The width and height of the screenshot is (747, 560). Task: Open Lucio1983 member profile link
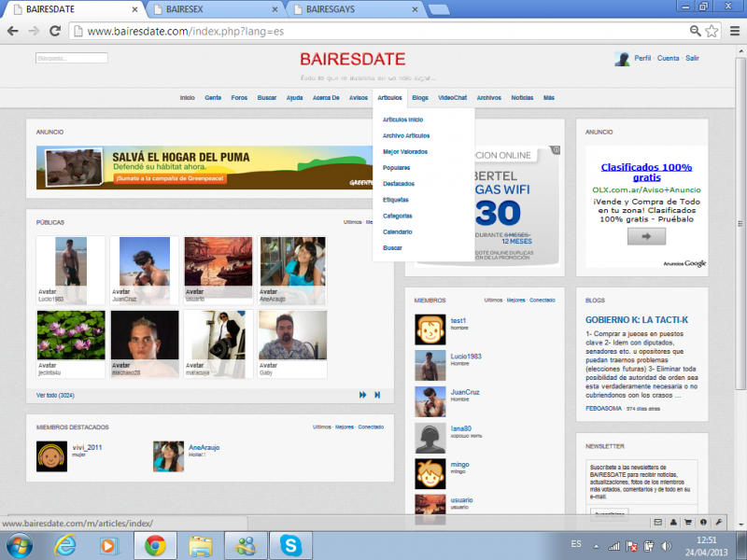[466, 357]
